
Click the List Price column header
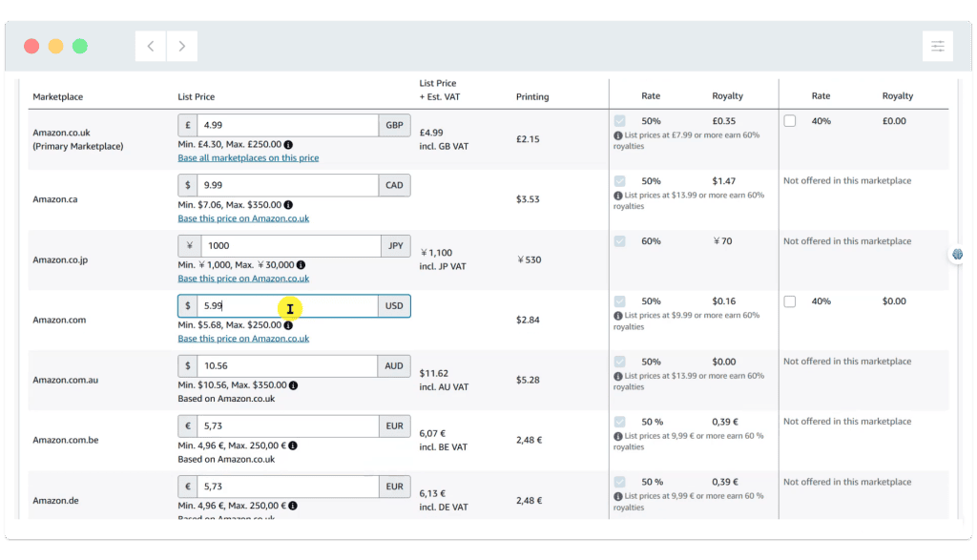197,96
